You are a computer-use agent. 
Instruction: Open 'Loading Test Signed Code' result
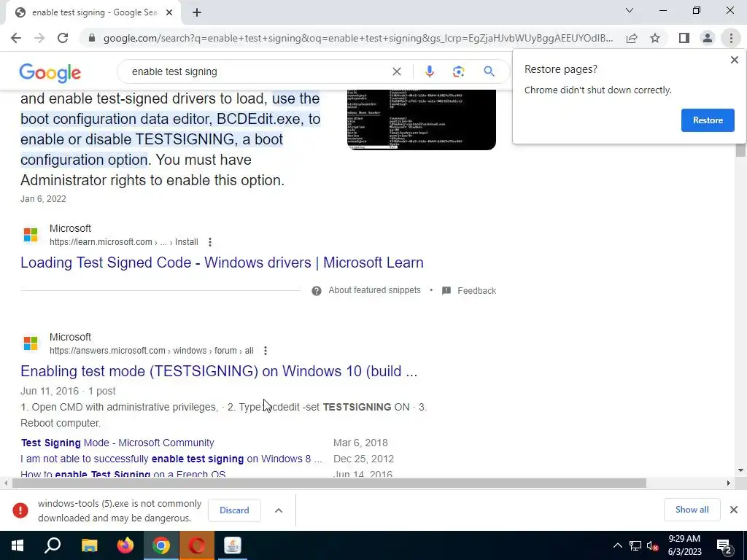pyautogui.click(x=222, y=262)
